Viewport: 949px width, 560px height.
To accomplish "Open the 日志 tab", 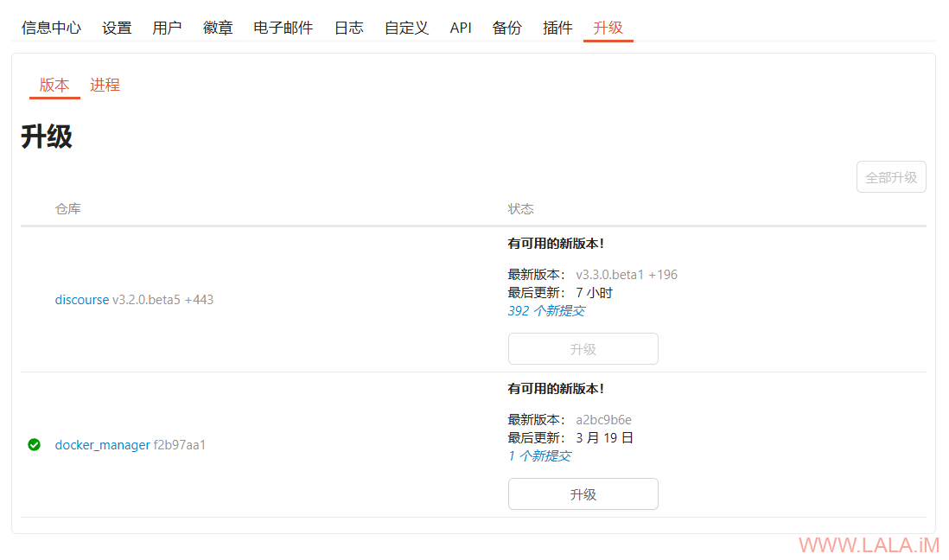I will [x=349, y=28].
